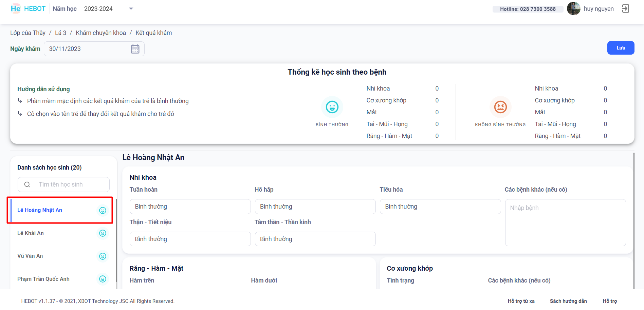
Task: Click the logout icon beside username
Action: tap(625, 9)
